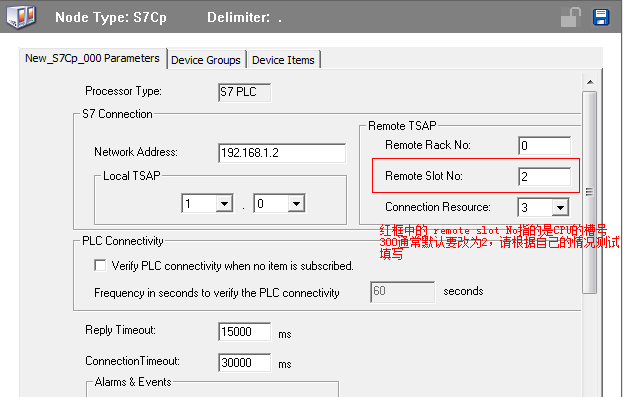
Task: Click the Remote Slot No field
Action: pos(544,177)
